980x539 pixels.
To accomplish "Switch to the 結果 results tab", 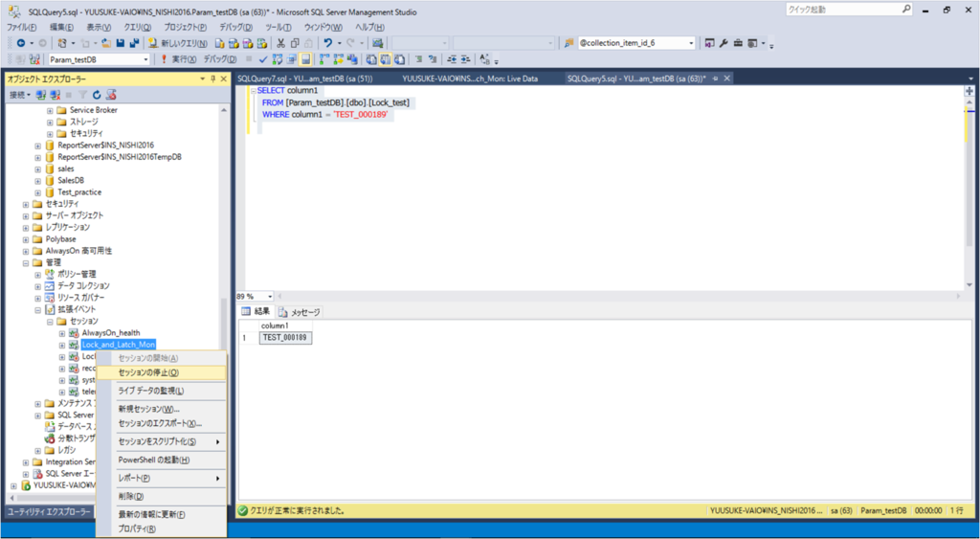I will 256,311.
